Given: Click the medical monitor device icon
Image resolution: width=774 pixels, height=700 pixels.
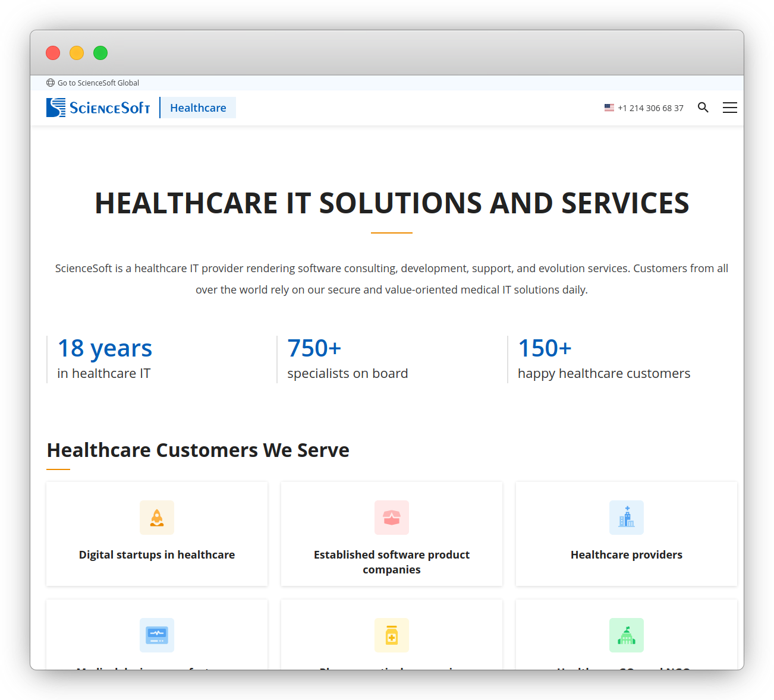Looking at the screenshot, I should point(157,635).
